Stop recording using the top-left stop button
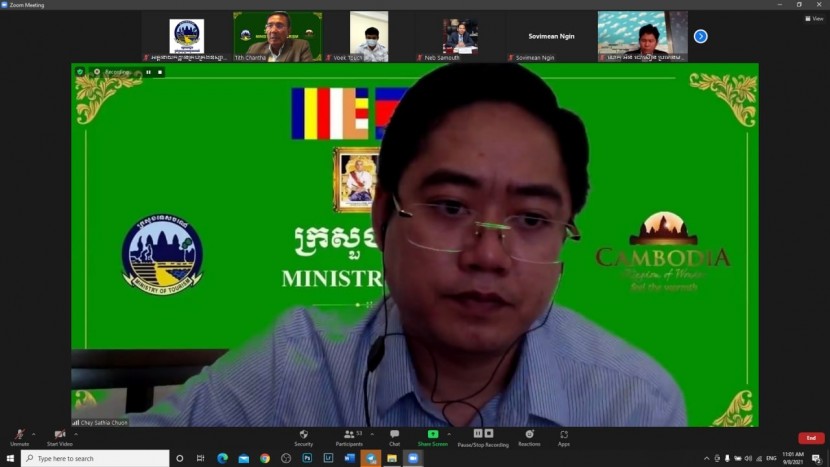Screen dimensions: 830x467 click(x=160, y=72)
